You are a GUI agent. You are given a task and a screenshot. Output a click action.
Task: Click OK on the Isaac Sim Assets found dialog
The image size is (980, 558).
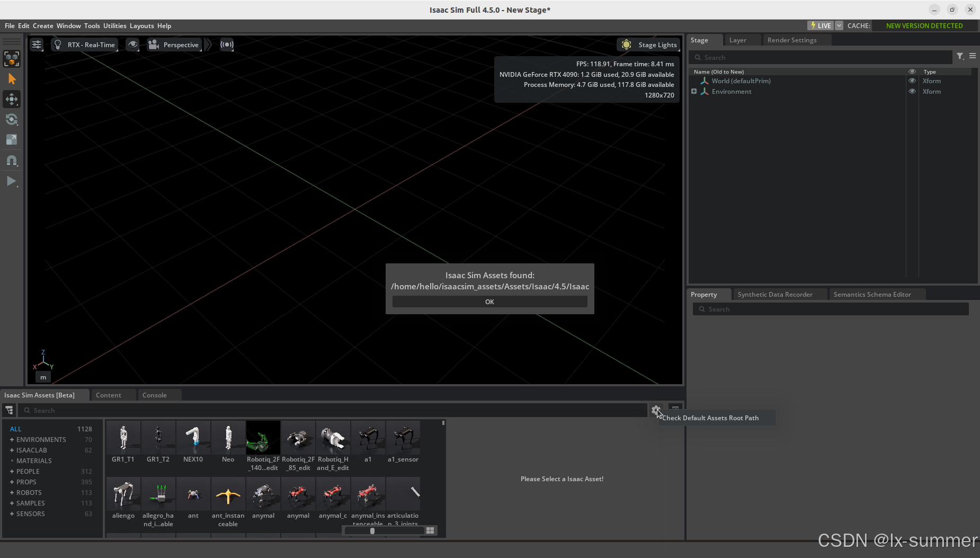(489, 301)
